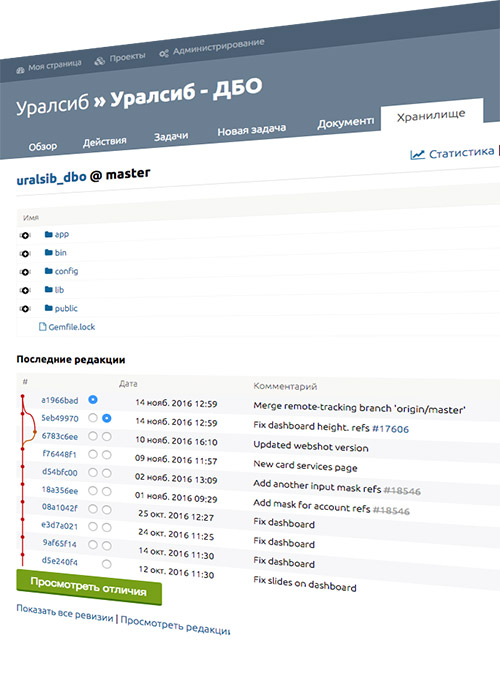Click date '10 нояб. 2016 16:10'
The width and height of the screenshot is (500, 679).
[x=176, y=441]
